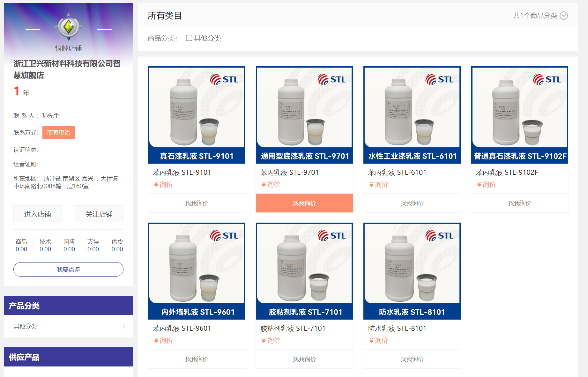Click 找我询价 under STL-6101
The width and height of the screenshot is (588, 377).
tap(412, 203)
